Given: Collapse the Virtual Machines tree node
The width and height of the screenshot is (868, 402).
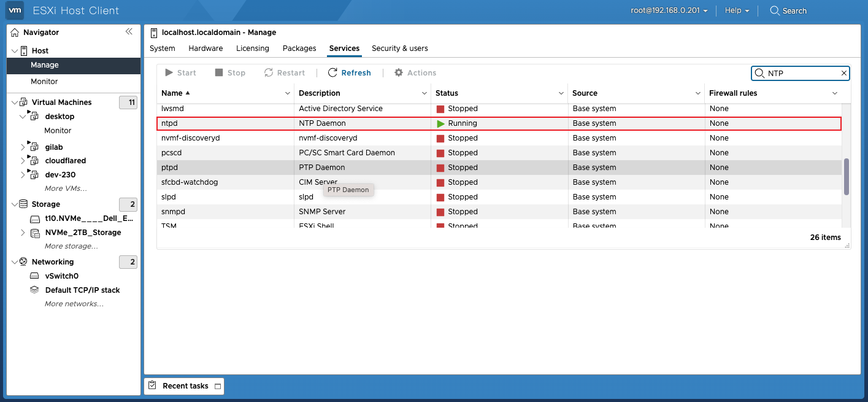Looking at the screenshot, I should coord(15,102).
